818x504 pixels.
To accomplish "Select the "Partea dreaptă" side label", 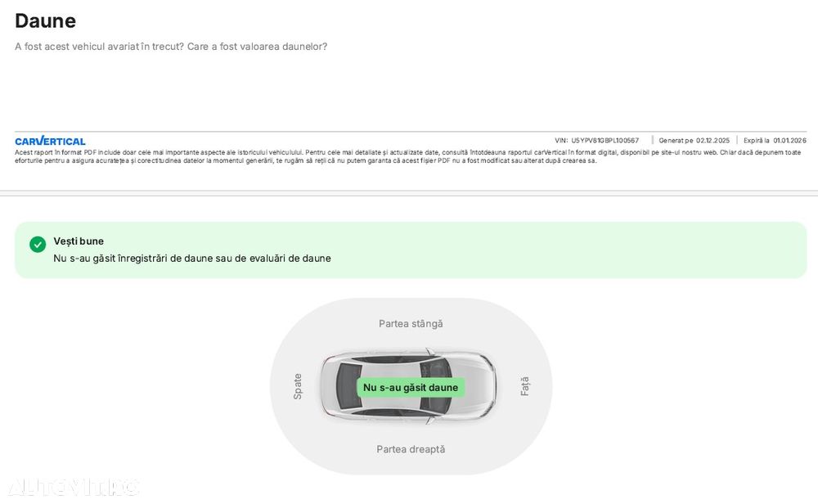I will click(x=411, y=449).
